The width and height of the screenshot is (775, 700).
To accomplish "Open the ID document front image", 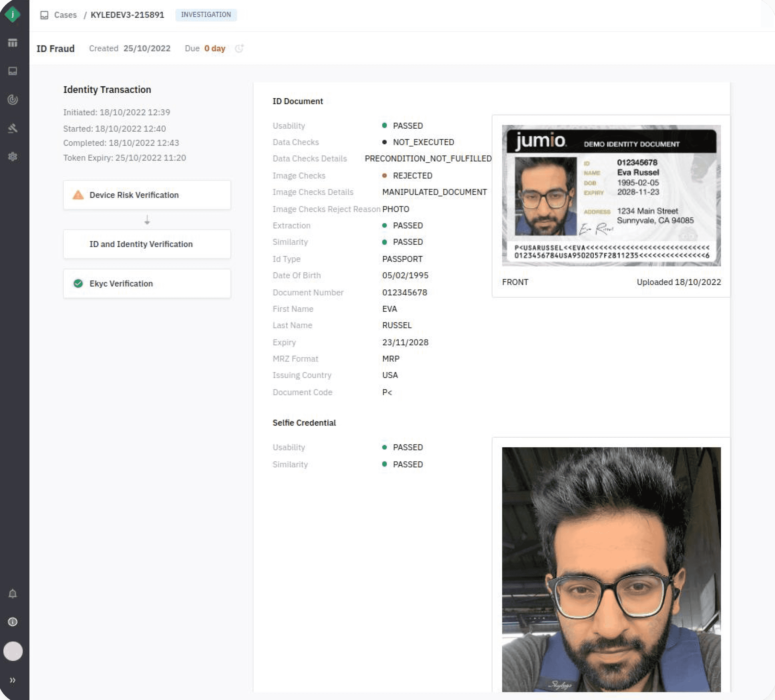I will [x=611, y=195].
